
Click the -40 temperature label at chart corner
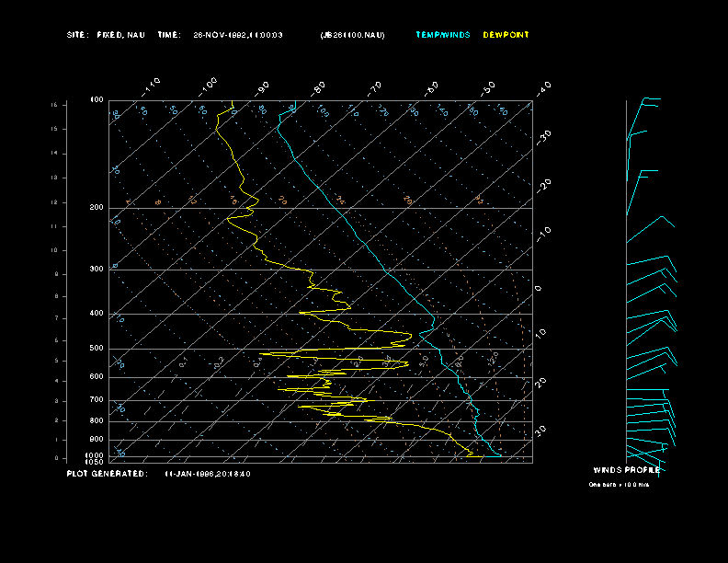pyautogui.click(x=543, y=88)
